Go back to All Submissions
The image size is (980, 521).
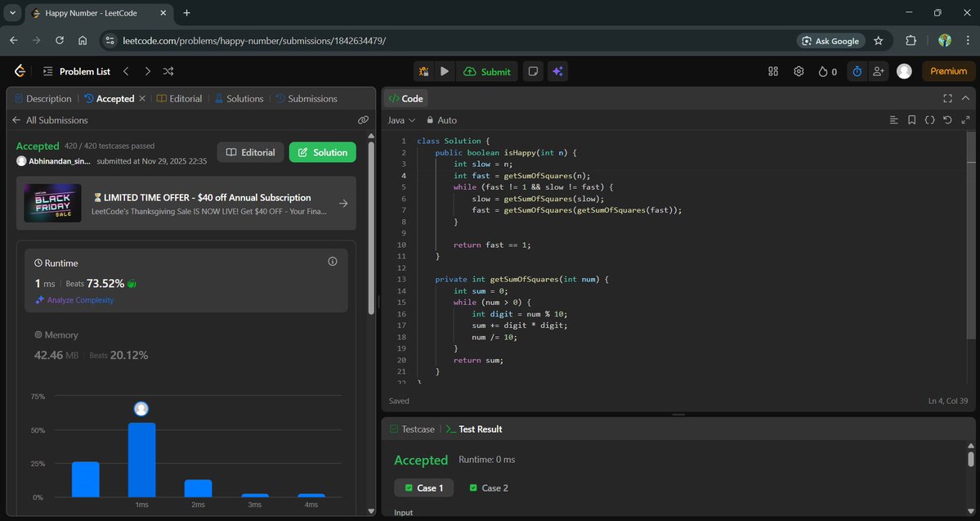pos(50,120)
